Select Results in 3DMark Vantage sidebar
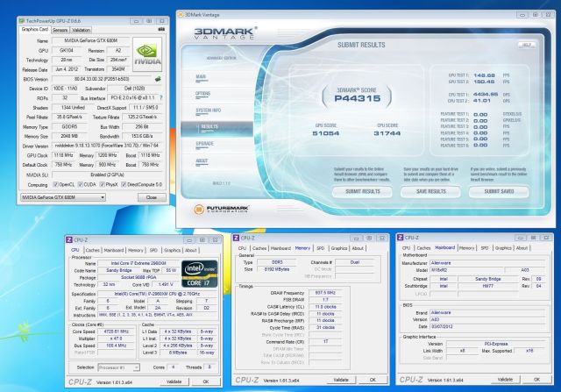The image size is (561, 392). click(217, 127)
